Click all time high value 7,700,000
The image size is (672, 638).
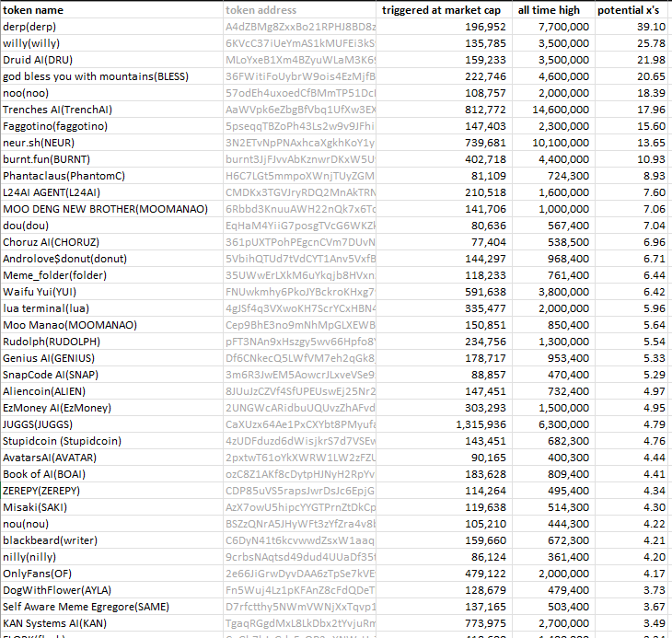553,27
